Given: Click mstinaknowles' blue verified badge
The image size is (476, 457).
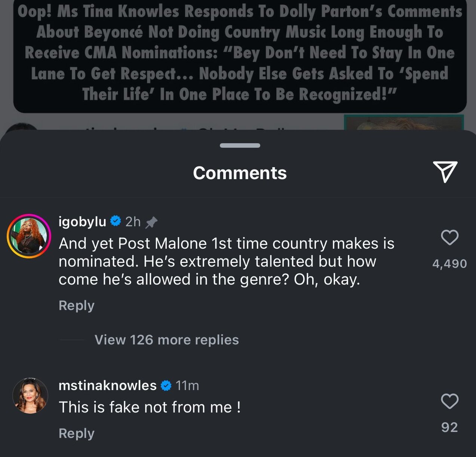Looking at the screenshot, I should point(166,385).
